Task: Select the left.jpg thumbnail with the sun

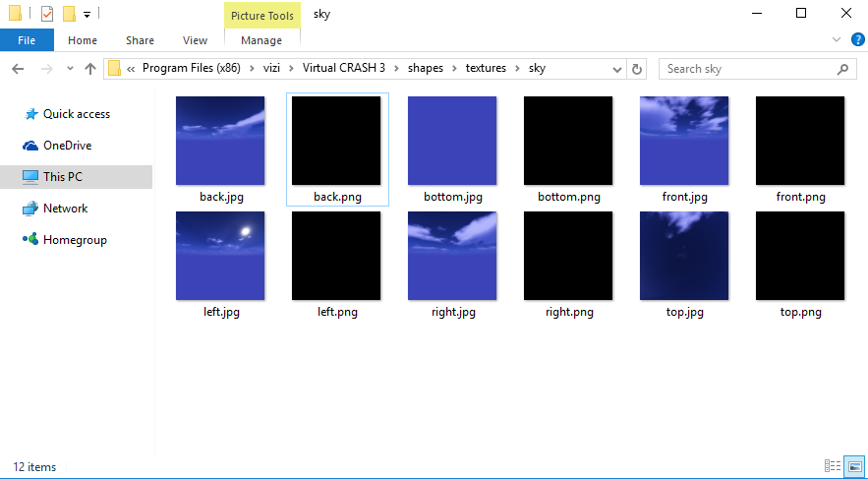Action: [220, 256]
